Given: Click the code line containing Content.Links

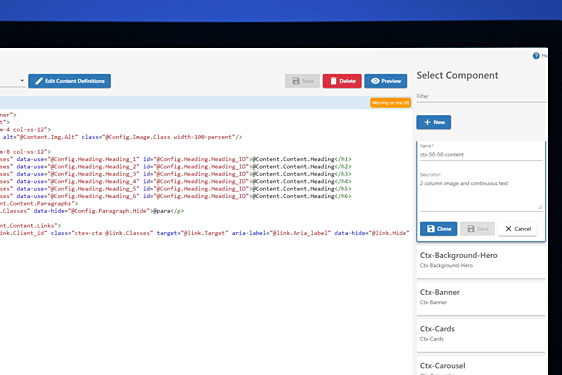Looking at the screenshot, I should pos(30,226).
